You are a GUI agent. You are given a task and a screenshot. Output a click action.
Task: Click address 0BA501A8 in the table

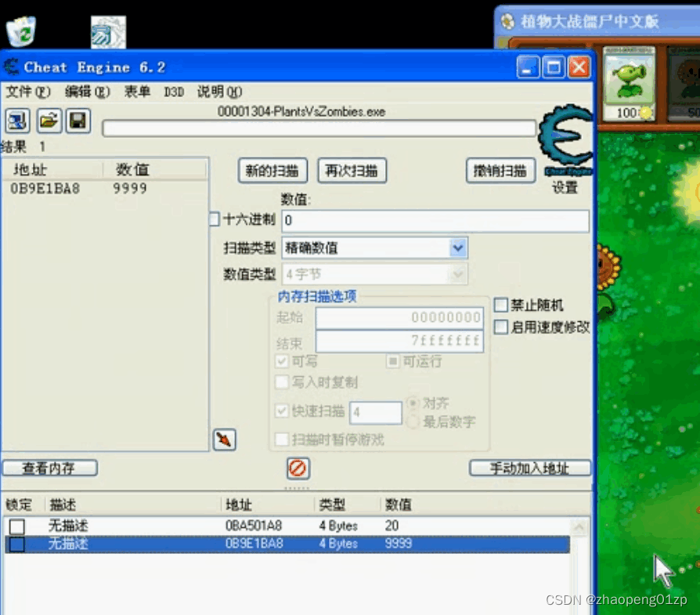254,526
